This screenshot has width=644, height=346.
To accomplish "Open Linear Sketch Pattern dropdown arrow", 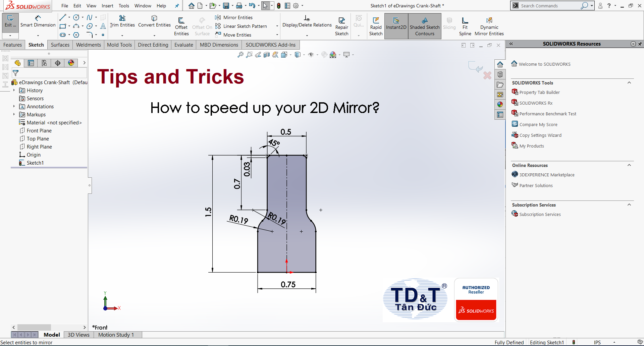I will [277, 26].
